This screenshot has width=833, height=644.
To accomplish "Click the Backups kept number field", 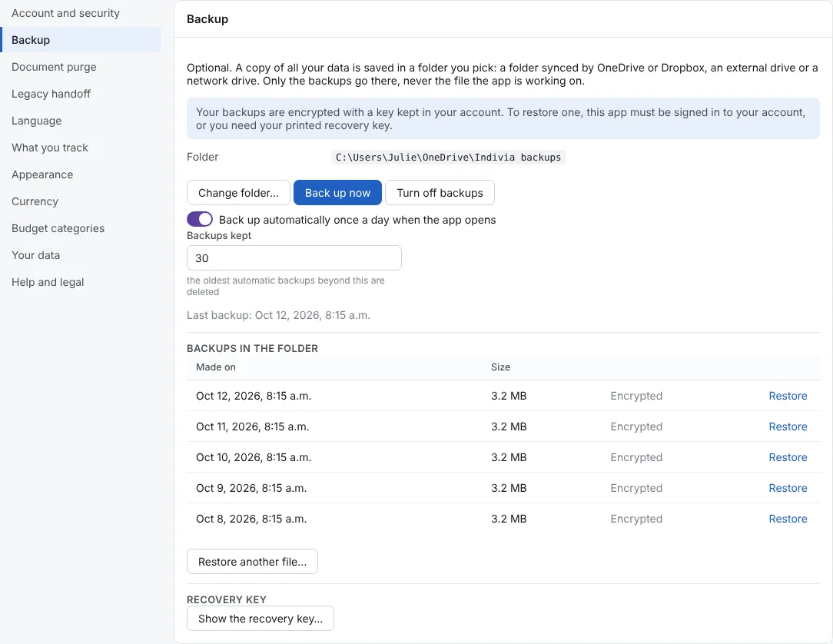I will pyautogui.click(x=294, y=258).
